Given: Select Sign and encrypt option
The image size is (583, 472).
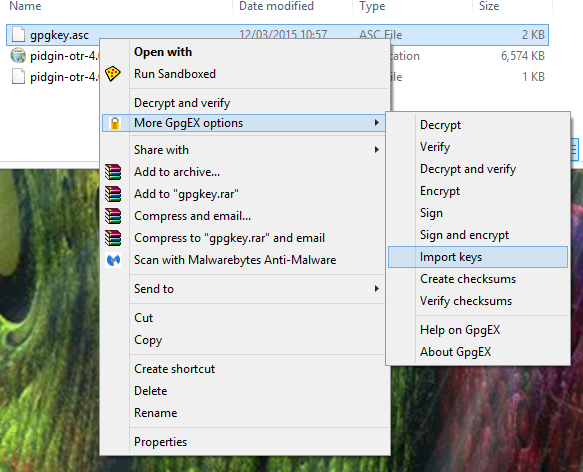Looking at the screenshot, I should click(464, 235).
